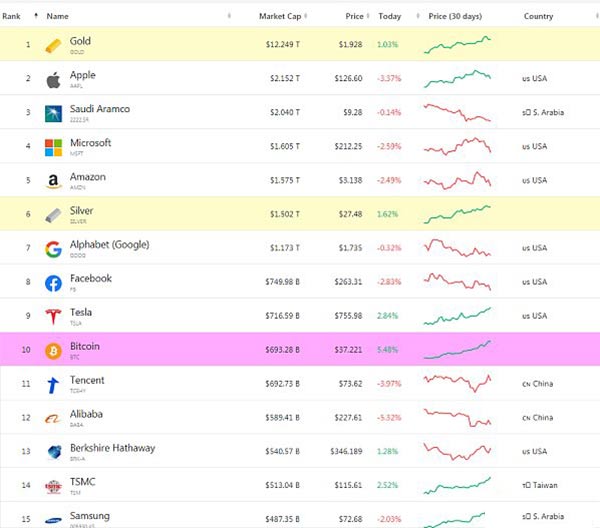Image resolution: width=600 pixels, height=528 pixels.
Task: Click market cap value $12.249 T
Action: [x=283, y=44]
